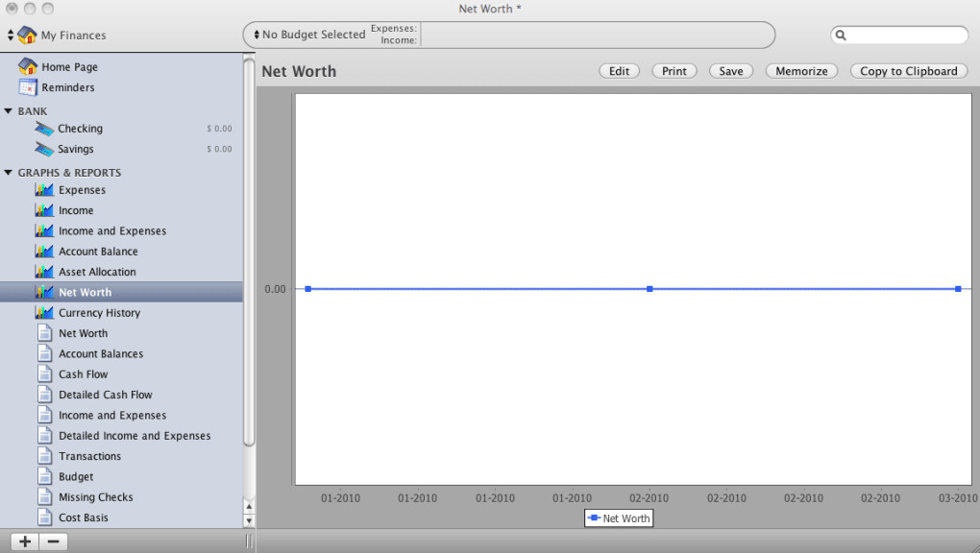Click the middle data point on graph line
The width and height of the screenshot is (980, 553).
[649, 289]
